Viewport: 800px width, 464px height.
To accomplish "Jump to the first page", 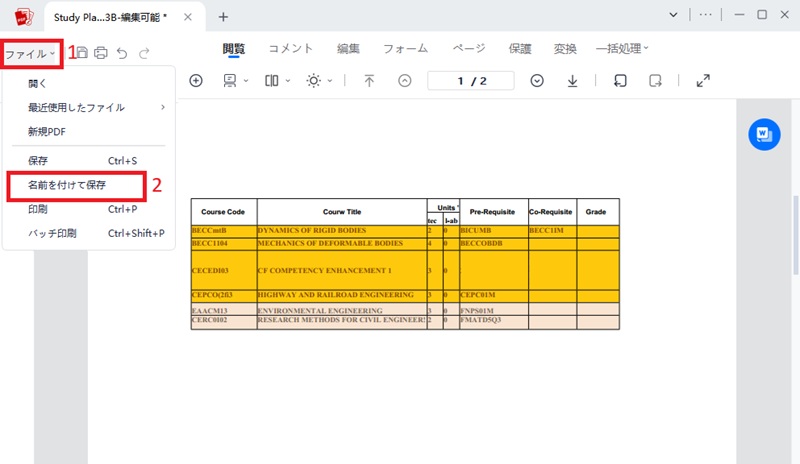I will click(x=369, y=81).
